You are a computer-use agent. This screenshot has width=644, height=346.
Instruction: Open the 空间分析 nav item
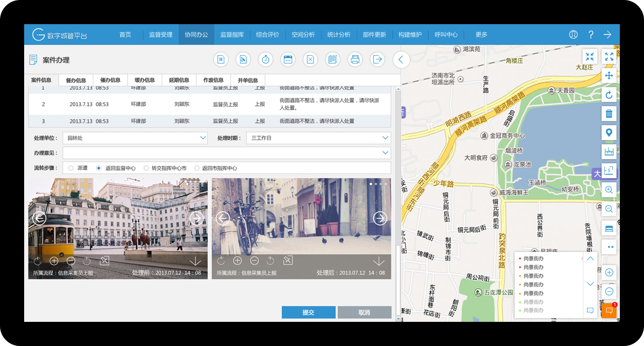(x=303, y=35)
